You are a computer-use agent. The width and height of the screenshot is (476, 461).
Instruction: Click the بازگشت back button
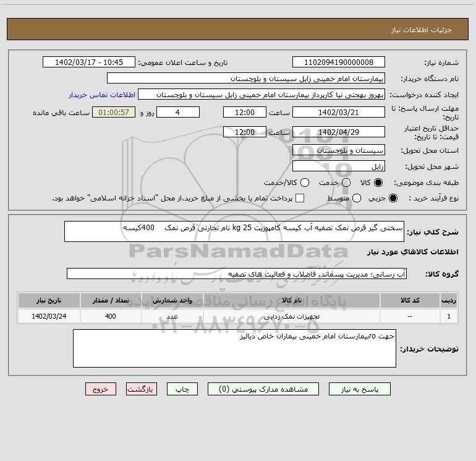coord(142,389)
